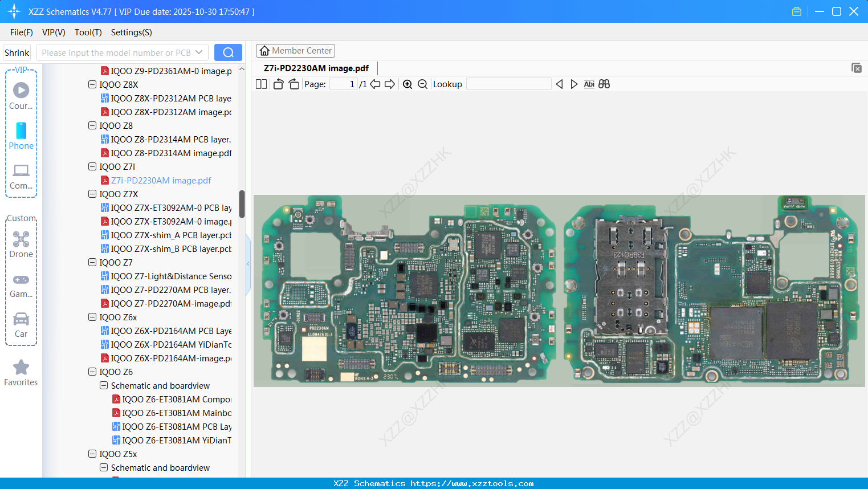Open Favorites in the sidebar
This screenshot has height=489, width=868.
click(21, 373)
